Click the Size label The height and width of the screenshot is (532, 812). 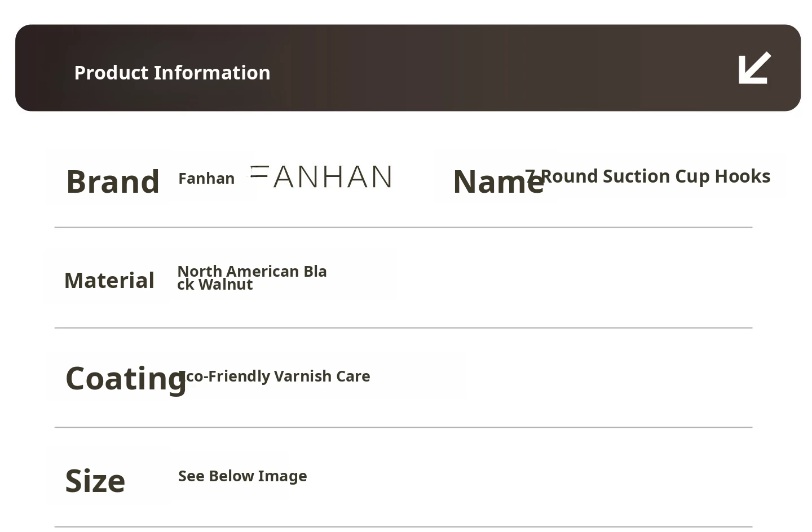[95, 481]
